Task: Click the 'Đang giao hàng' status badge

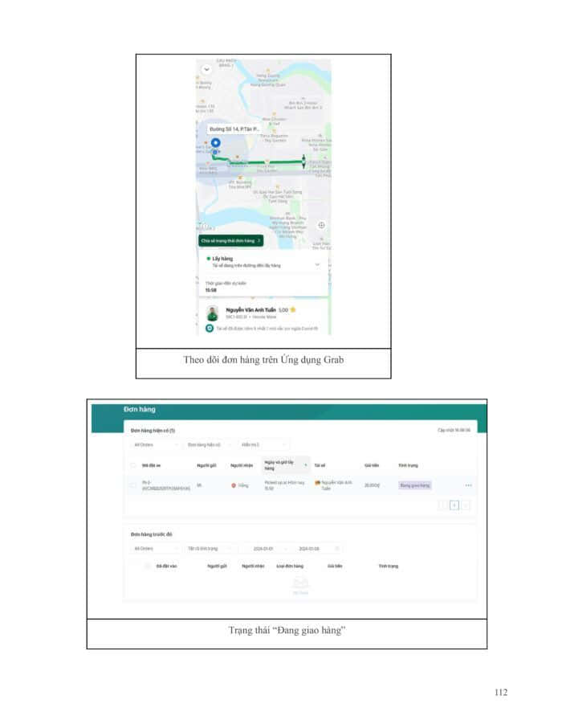Action: pos(415,485)
